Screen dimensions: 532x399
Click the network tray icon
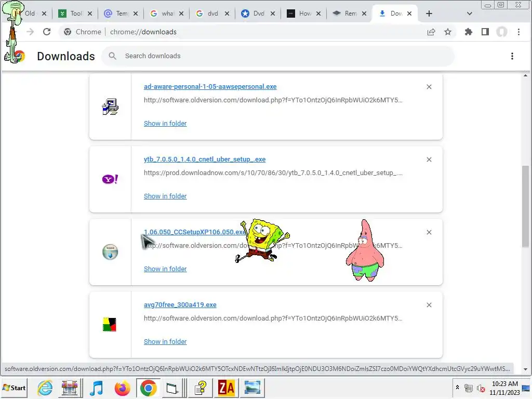[469, 388]
